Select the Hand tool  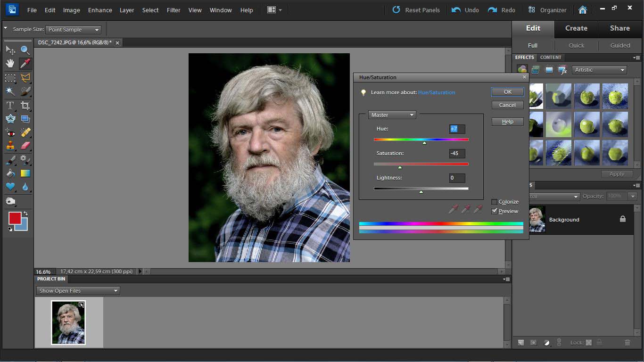point(10,63)
